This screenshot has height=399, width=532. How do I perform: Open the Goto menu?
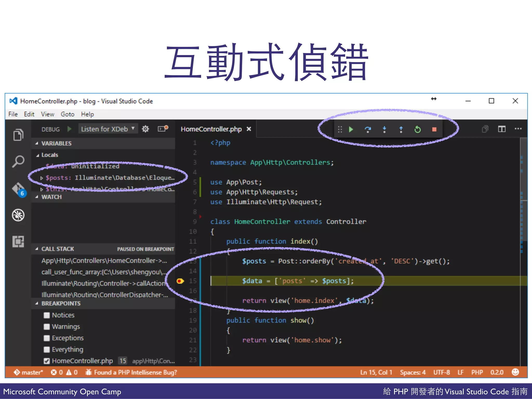point(68,114)
